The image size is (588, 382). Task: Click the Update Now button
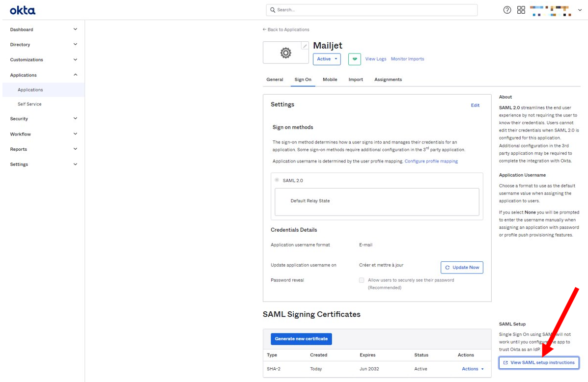coord(462,267)
